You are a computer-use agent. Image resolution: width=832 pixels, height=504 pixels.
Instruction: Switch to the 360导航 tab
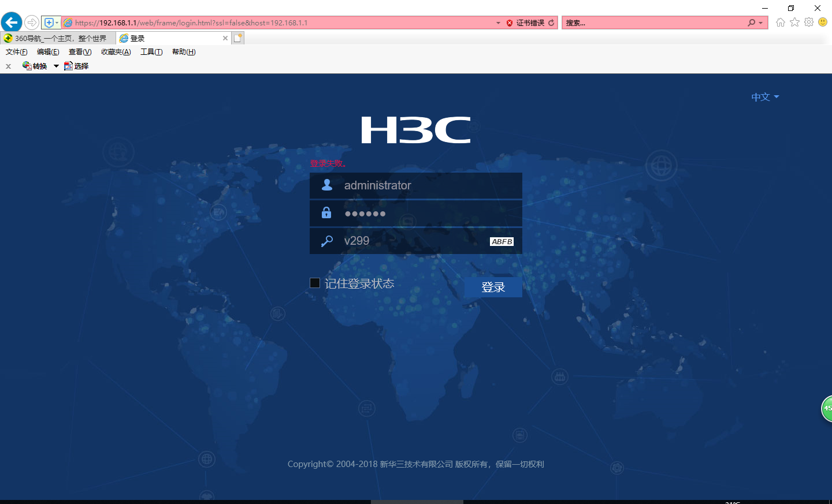coord(58,38)
